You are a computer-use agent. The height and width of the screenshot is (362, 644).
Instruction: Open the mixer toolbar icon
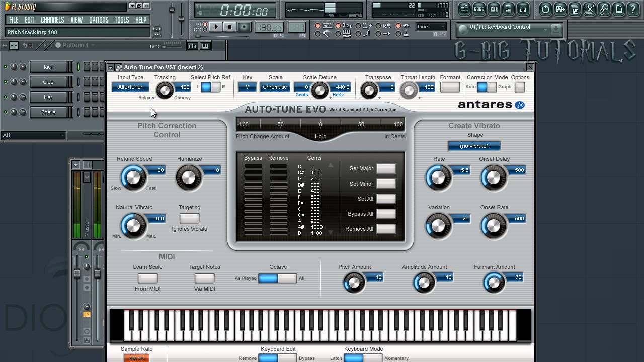coord(523,9)
